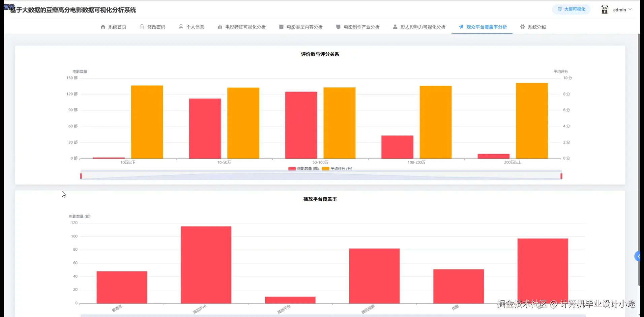The width and height of the screenshot is (644, 317).
Task: Click the bar-chart icon on 电影特征可视化分析
Action: pyautogui.click(x=220, y=27)
